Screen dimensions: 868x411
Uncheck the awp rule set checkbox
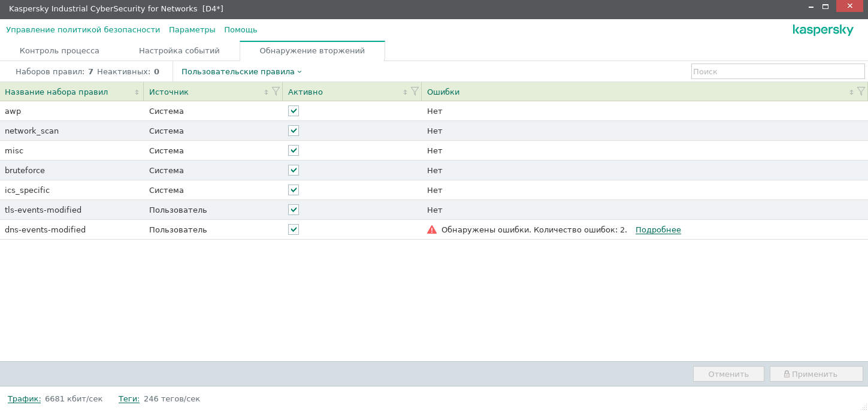coord(294,111)
